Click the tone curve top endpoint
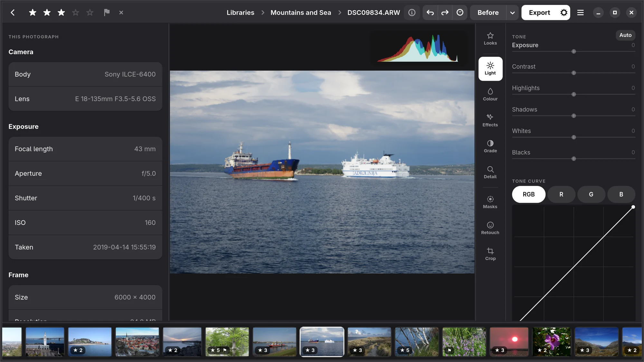 click(633, 207)
